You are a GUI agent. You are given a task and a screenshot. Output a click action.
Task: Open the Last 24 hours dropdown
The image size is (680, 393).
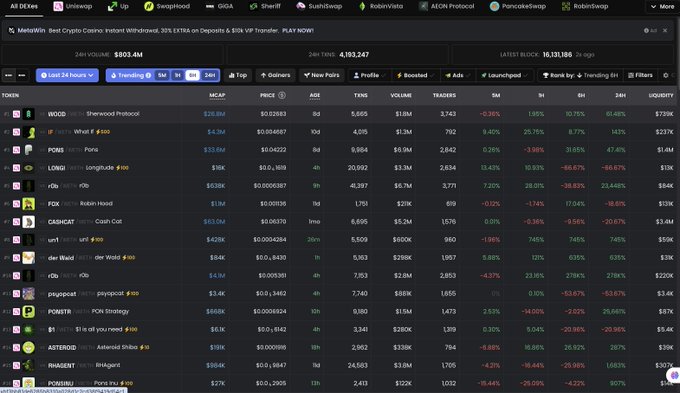point(67,75)
